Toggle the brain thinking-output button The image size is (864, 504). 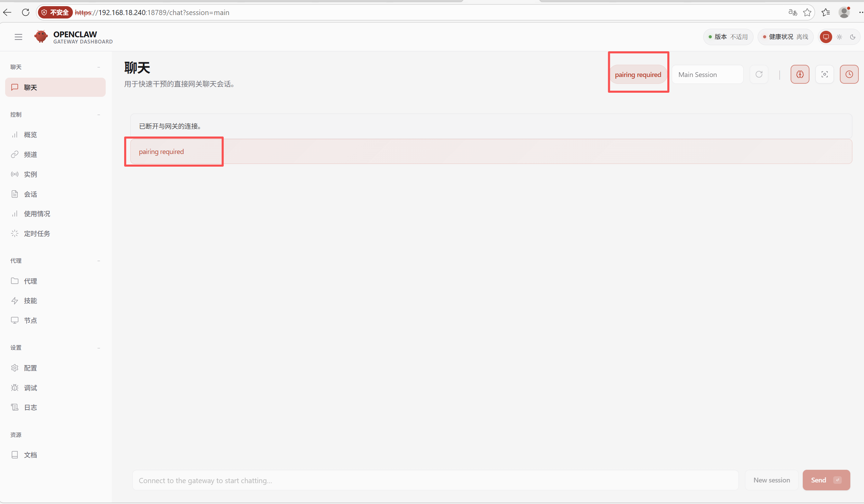pos(800,74)
